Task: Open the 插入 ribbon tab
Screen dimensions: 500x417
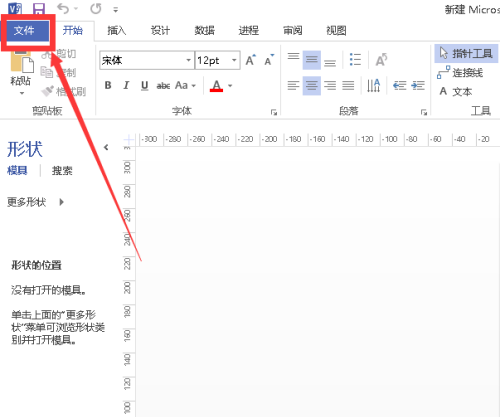Action: coord(117,31)
